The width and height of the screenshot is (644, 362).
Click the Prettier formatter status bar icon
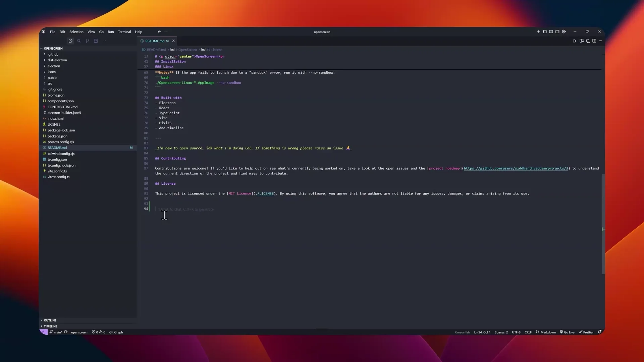click(586, 332)
